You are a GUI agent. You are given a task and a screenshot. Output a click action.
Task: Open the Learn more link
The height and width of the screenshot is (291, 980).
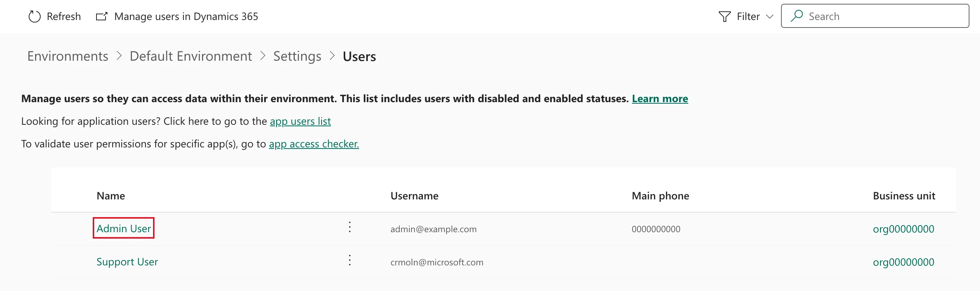click(x=660, y=98)
